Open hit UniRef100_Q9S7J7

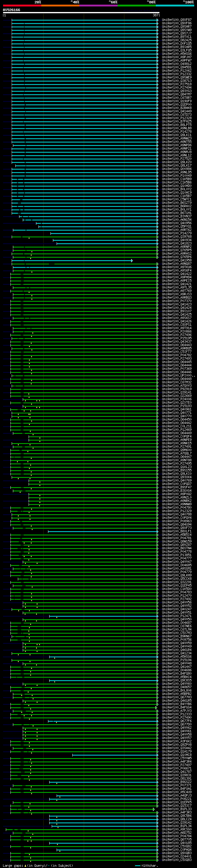[x=177, y=34]
